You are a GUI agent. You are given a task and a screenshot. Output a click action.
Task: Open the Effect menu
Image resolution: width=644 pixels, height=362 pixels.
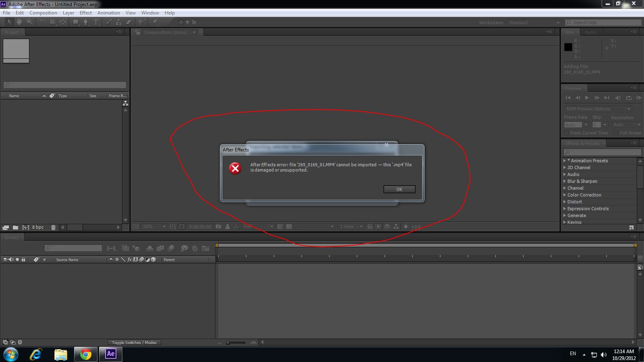(86, 13)
